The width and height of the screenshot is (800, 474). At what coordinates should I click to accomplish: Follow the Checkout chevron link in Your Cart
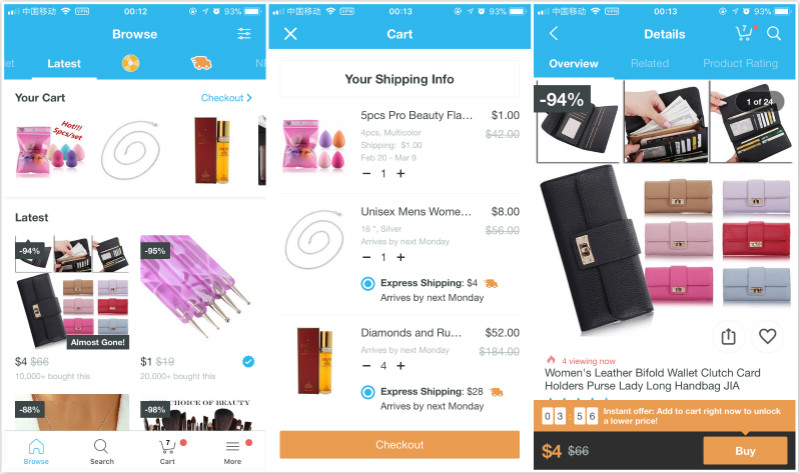click(227, 97)
